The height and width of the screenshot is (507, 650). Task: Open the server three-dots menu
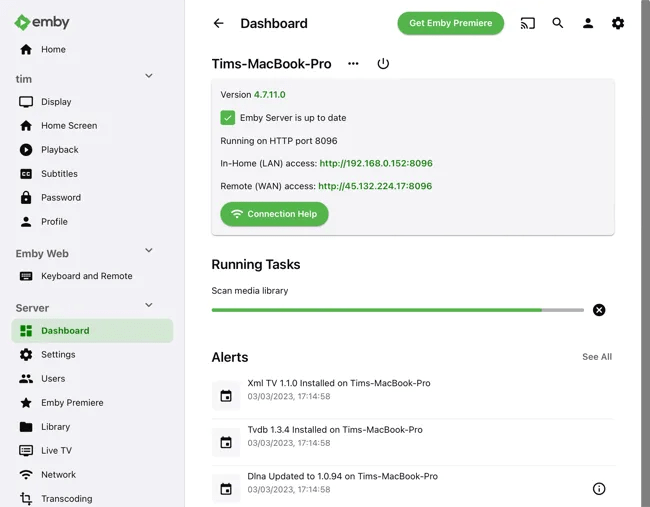[353, 64]
